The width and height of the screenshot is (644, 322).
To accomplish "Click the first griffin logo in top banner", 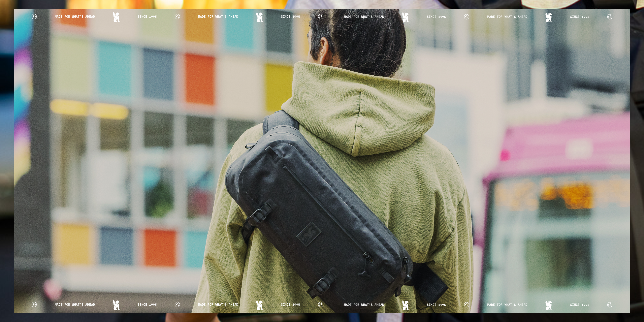I will 116,17.
